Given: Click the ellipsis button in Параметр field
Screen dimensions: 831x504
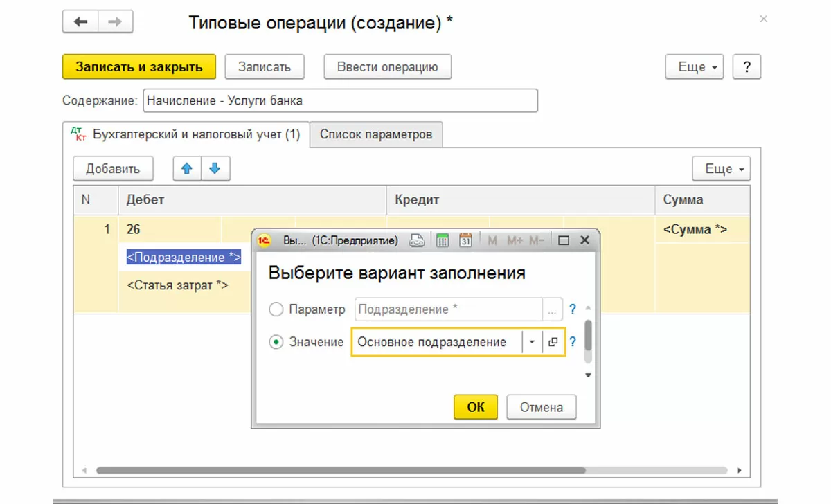Looking at the screenshot, I should click(552, 309).
